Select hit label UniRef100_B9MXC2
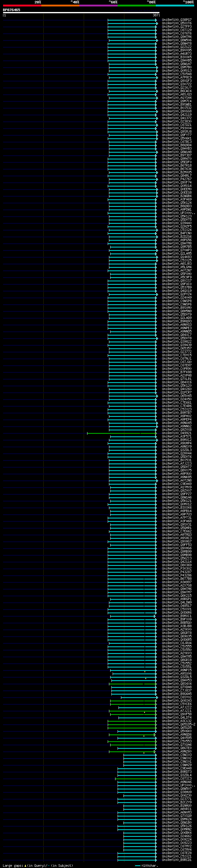Screen dimensions: 197x868 click(177, 440)
